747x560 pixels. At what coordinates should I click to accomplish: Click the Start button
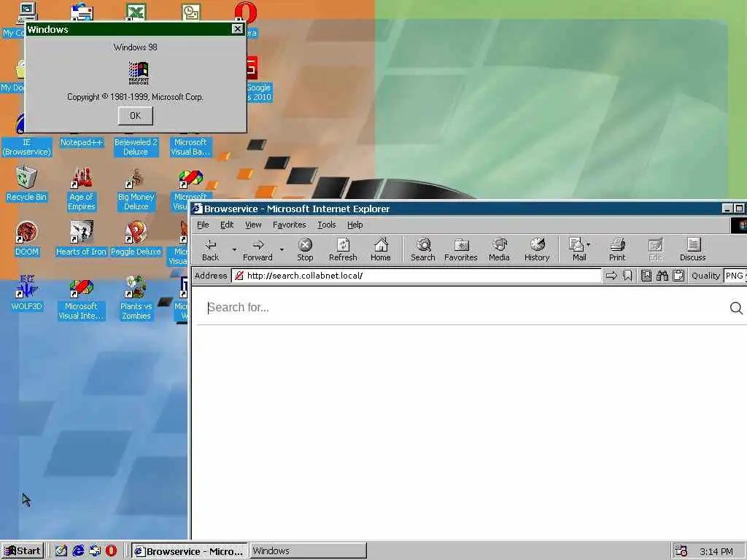[22, 551]
